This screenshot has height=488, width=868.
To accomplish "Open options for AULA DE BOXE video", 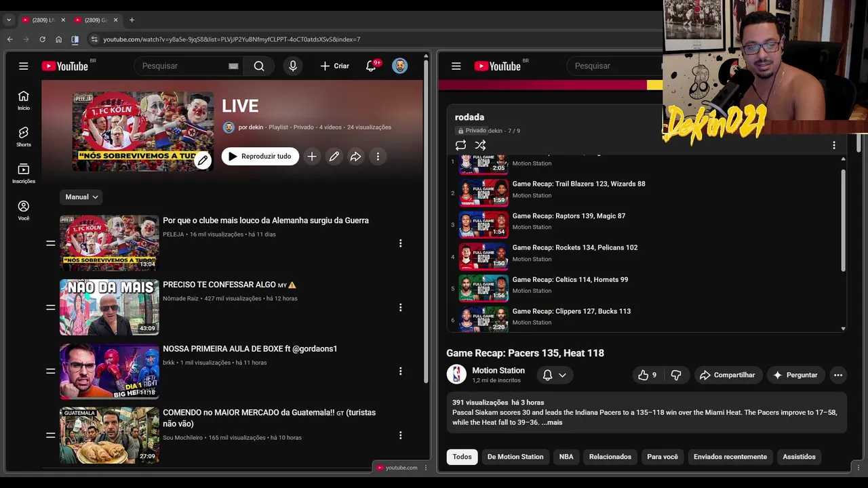I will coord(400,371).
